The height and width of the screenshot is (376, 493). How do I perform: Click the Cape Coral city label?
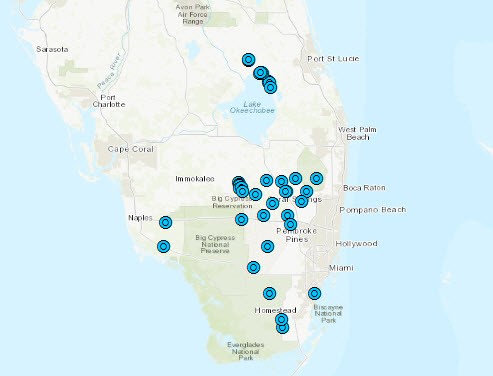[131, 149]
